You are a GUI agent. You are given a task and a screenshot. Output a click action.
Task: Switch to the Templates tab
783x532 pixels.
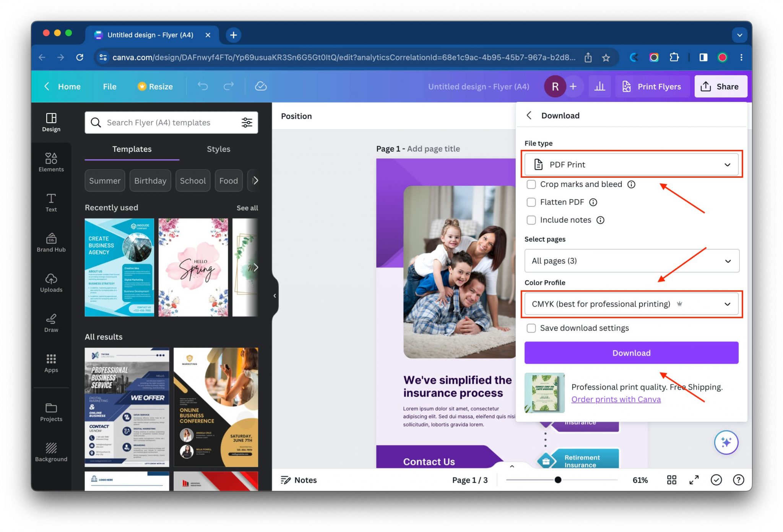(131, 149)
